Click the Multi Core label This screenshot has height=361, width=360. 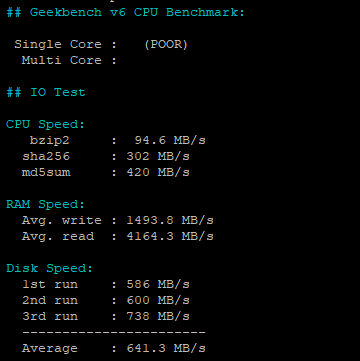click(62, 60)
